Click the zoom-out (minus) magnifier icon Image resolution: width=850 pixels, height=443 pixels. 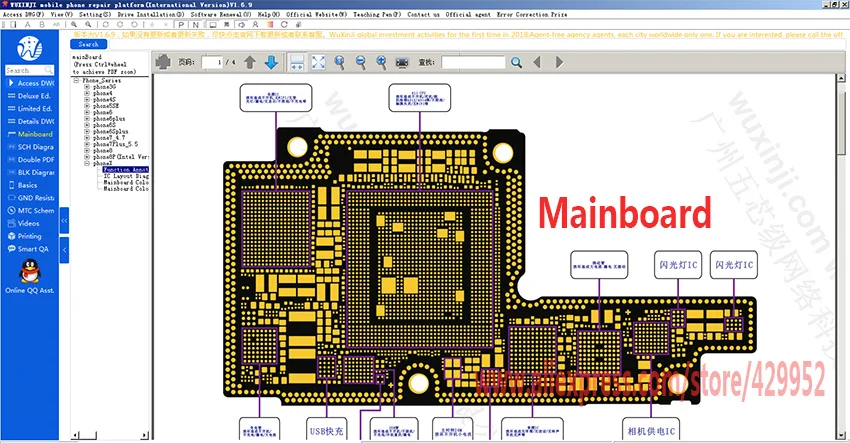coord(360,62)
